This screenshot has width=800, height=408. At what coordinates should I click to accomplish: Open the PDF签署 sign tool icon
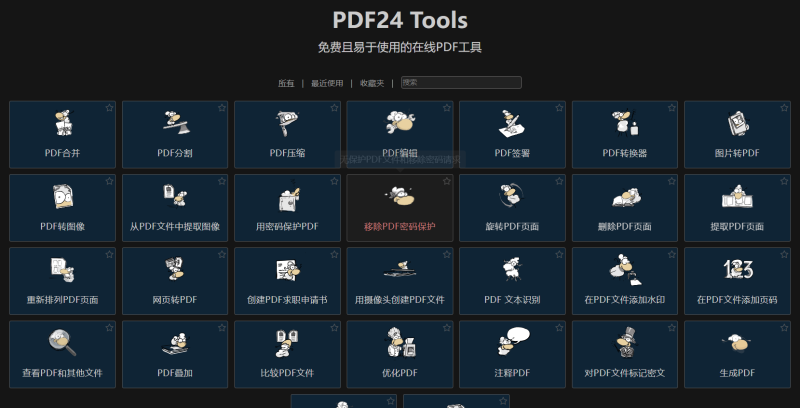[512, 123]
